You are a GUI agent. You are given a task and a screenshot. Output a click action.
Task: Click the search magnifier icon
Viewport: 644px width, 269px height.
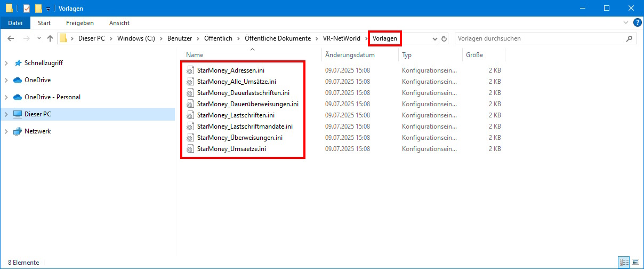click(630, 38)
